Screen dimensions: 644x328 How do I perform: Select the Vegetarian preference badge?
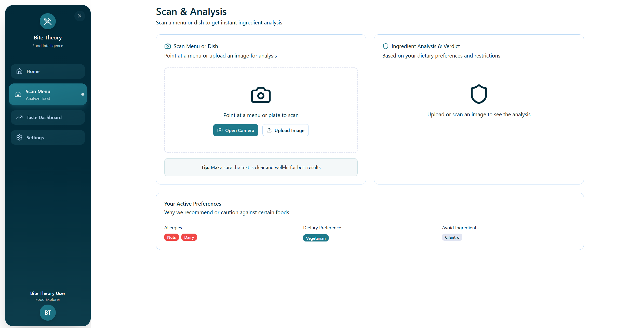coord(316,238)
